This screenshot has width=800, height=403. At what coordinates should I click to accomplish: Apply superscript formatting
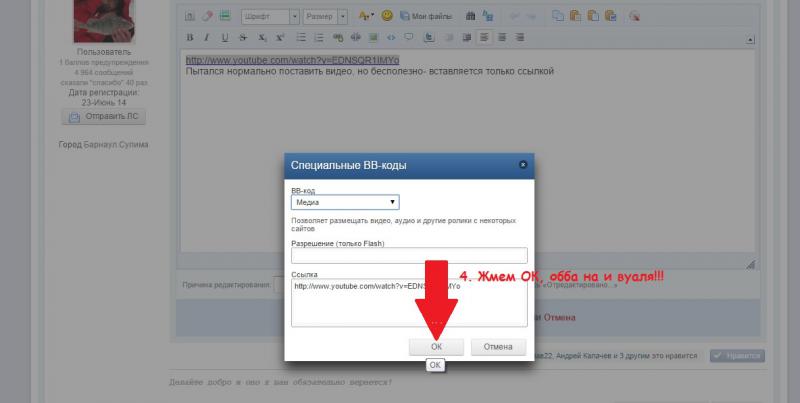click(280, 37)
